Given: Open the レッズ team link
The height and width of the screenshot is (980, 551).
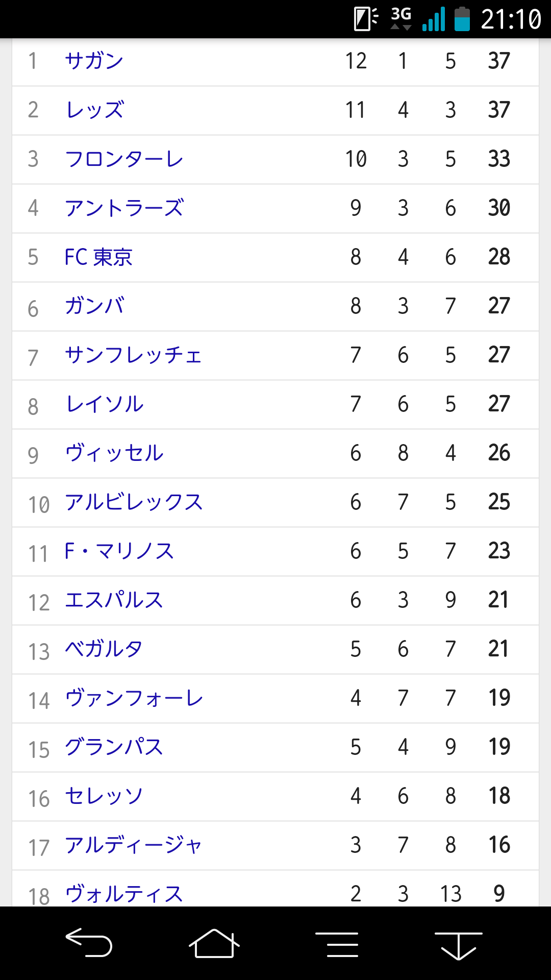Looking at the screenshot, I should tap(95, 110).
